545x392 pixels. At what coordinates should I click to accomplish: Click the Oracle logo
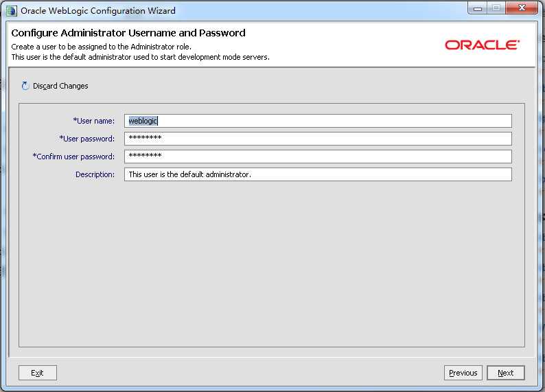482,45
